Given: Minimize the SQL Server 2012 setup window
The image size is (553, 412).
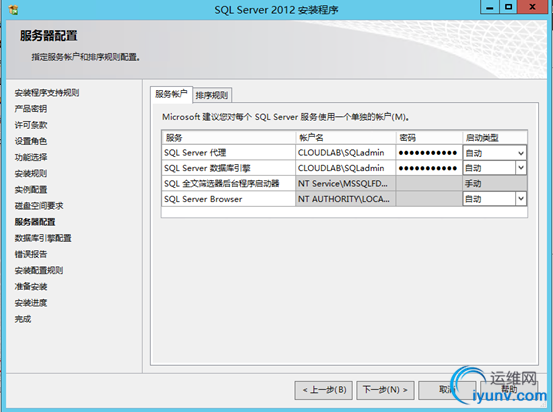Looking at the screenshot, I should pyautogui.click(x=490, y=7).
